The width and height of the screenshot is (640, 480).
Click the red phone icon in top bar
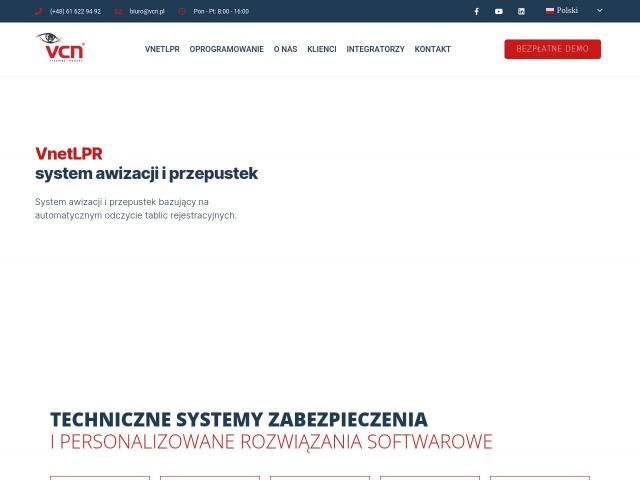pyautogui.click(x=38, y=11)
